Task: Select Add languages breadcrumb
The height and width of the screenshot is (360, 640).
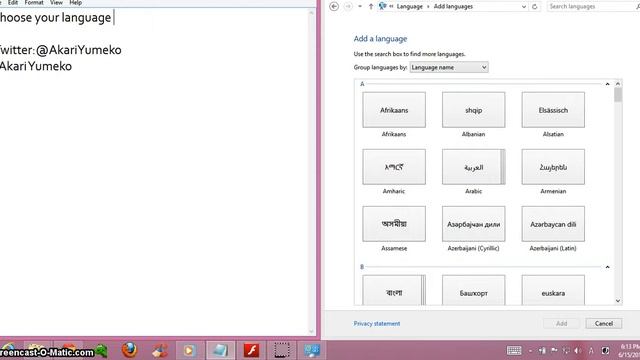Action: [453, 7]
